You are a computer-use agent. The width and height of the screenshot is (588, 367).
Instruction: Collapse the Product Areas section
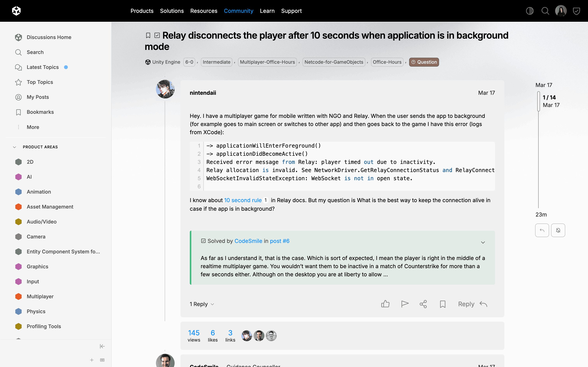pos(15,147)
